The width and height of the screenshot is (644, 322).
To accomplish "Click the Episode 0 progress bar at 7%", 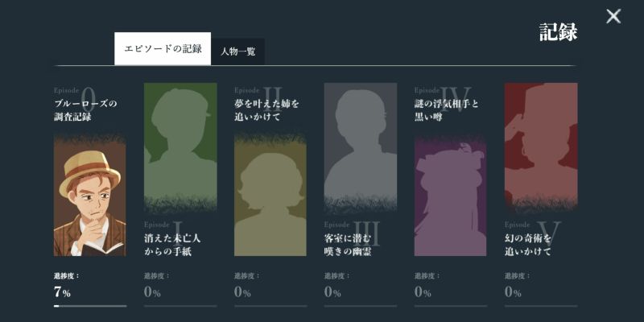I will tap(89, 306).
